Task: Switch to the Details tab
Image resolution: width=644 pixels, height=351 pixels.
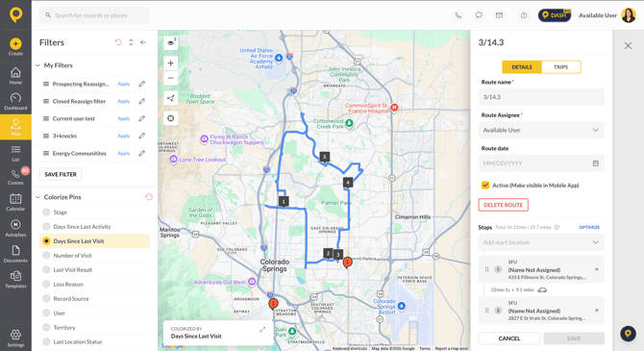Action: click(522, 67)
